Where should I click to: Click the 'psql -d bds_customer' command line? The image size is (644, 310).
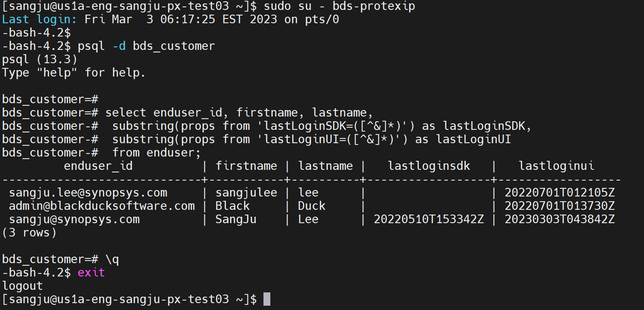click(x=146, y=46)
